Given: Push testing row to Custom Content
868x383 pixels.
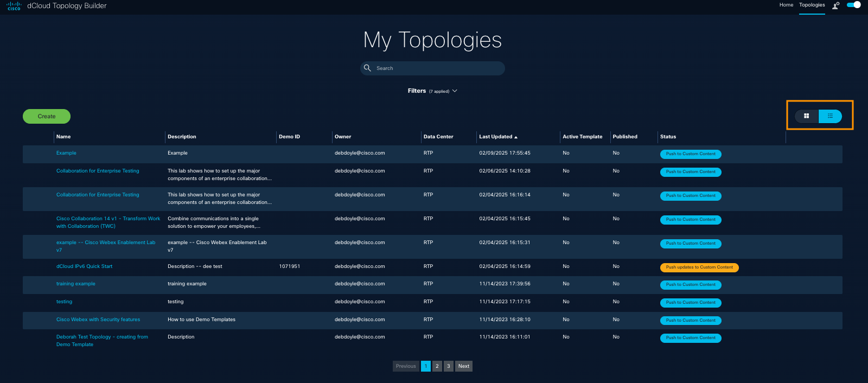Looking at the screenshot, I should (691, 303).
